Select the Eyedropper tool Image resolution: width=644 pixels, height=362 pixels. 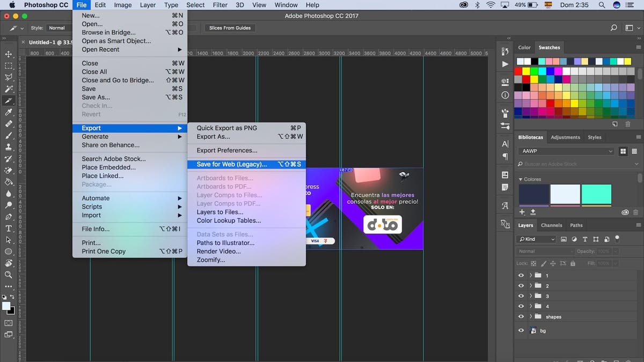click(8, 111)
